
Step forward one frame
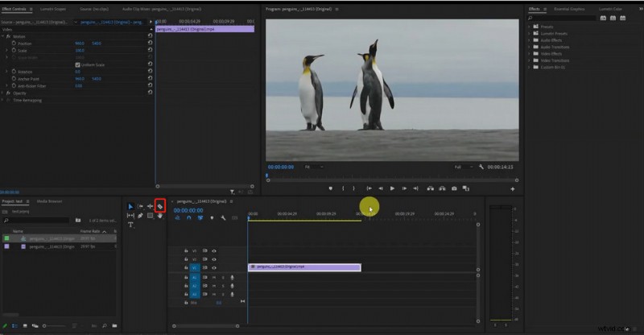coord(404,188)
